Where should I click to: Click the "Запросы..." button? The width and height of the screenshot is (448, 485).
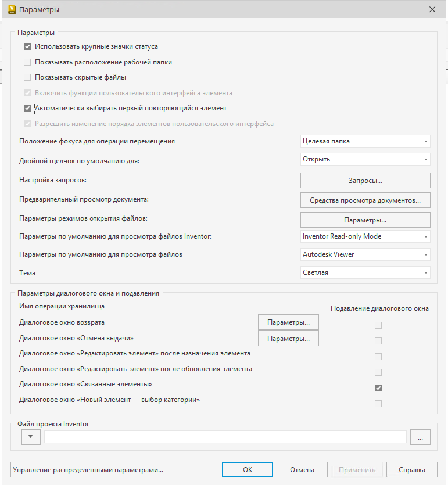click(365, 181)
